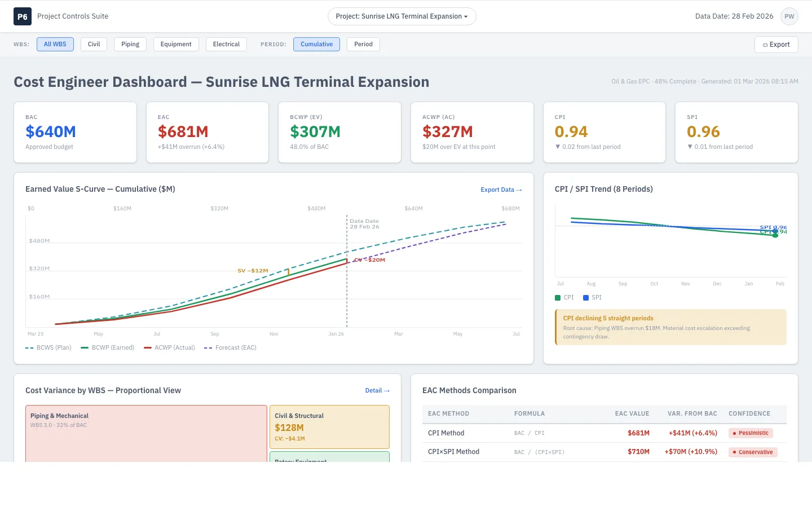Click the BCWS (Plan) legend icon
Image resolution: width=812 pixels, height=511 pixels.
pos(29,348)
